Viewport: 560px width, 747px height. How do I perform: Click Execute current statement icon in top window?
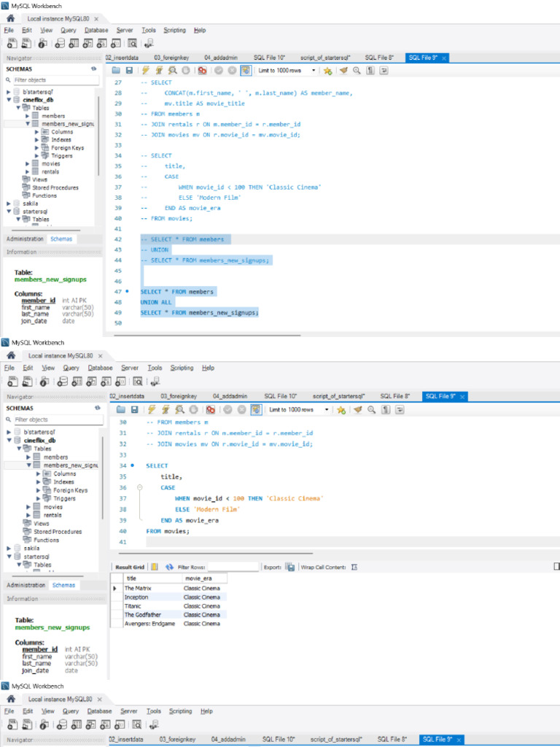[x=159, y=71]
